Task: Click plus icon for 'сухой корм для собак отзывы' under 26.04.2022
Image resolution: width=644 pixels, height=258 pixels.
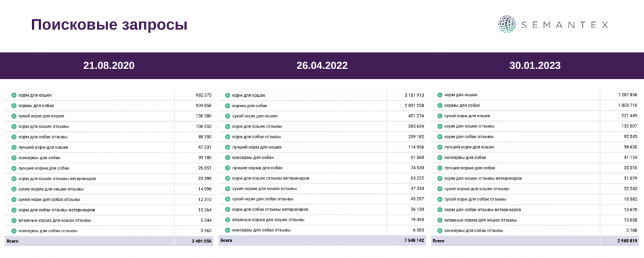Action: pos(228,199)
